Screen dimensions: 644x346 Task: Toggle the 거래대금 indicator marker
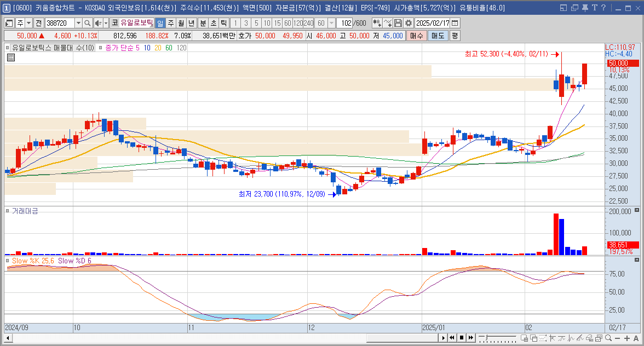point(8,211)
